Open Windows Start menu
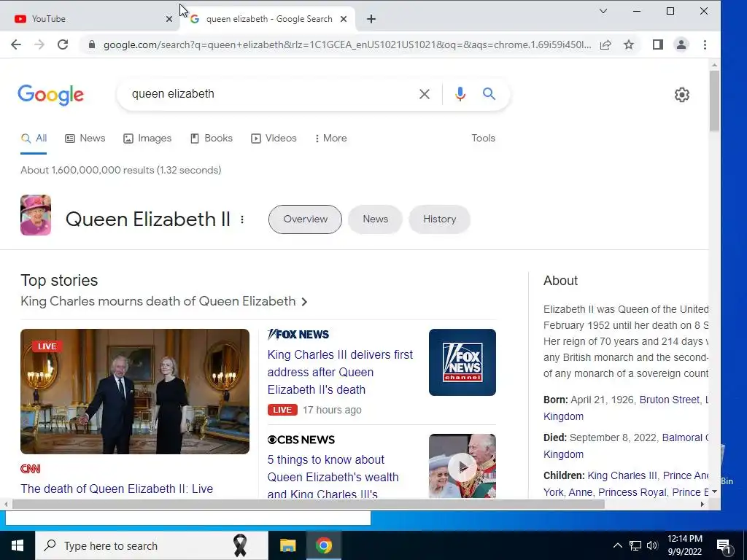This screenshot has width=747, height=560. point(18,545)
